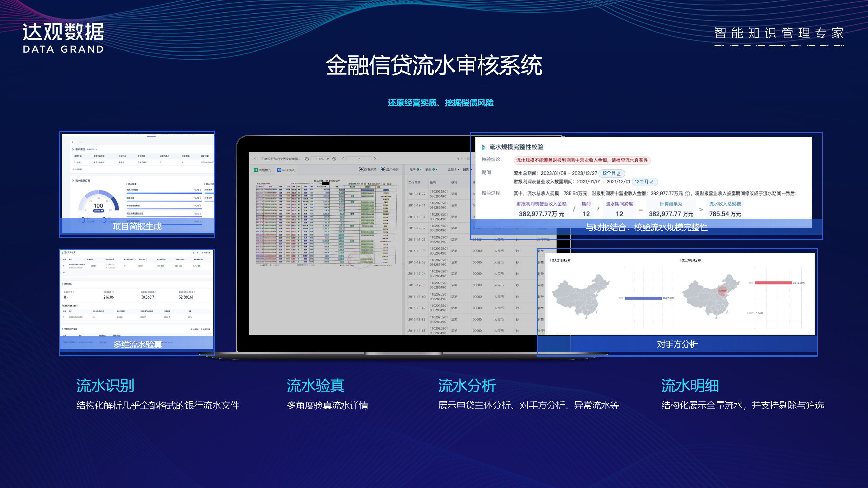The width and height of the screenshot is (868, 488).
Task: Collapse the 流水规模完整性校验 section
Action: click(484, 147)
